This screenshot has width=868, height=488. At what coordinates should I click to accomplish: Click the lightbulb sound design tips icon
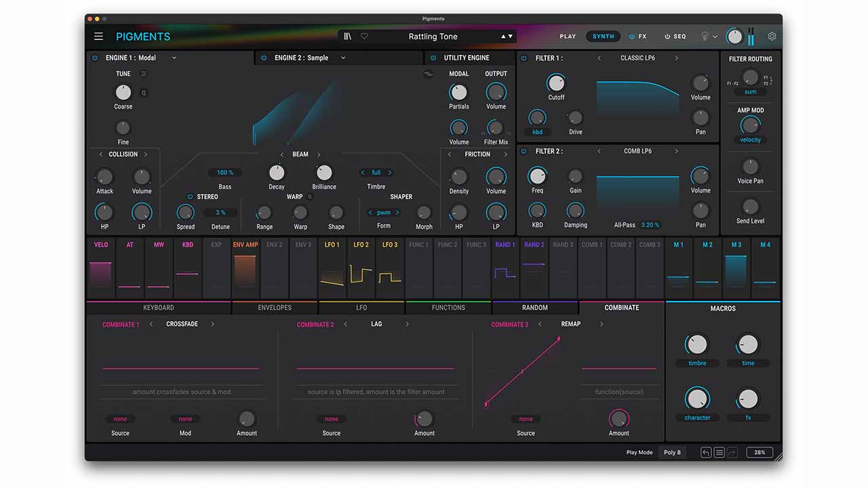tap(705, 37)
